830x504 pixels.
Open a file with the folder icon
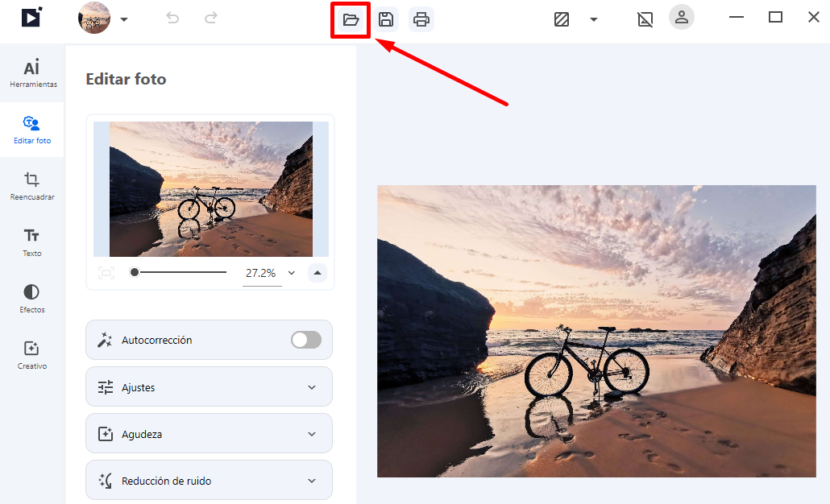point(351,20)
